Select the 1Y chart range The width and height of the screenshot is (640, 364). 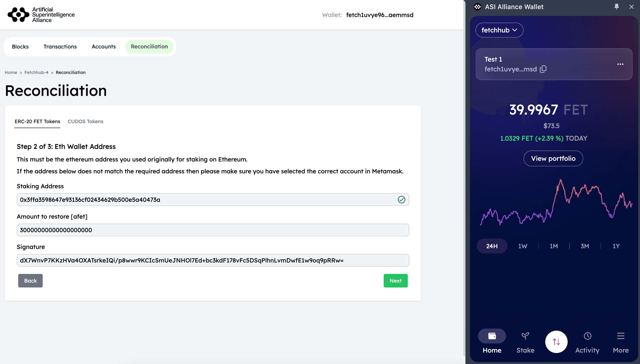tap(616, 246)
